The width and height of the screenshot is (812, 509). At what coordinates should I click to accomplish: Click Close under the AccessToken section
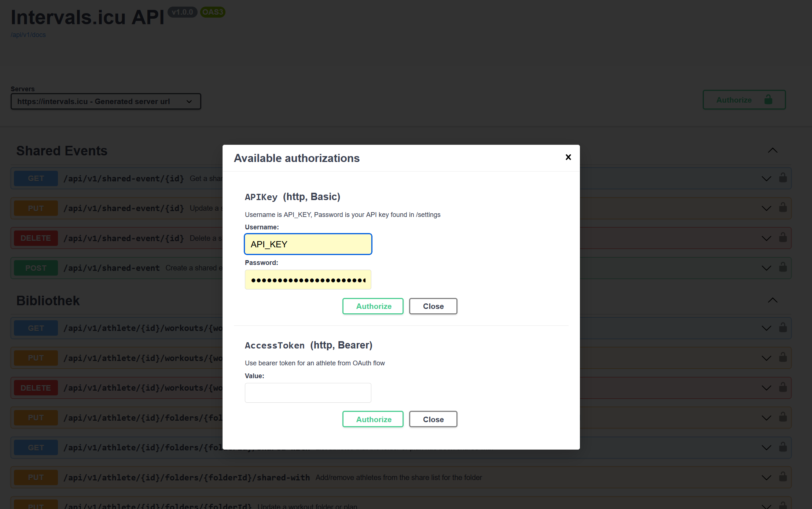pyautogui.click(x=433, y=419)
